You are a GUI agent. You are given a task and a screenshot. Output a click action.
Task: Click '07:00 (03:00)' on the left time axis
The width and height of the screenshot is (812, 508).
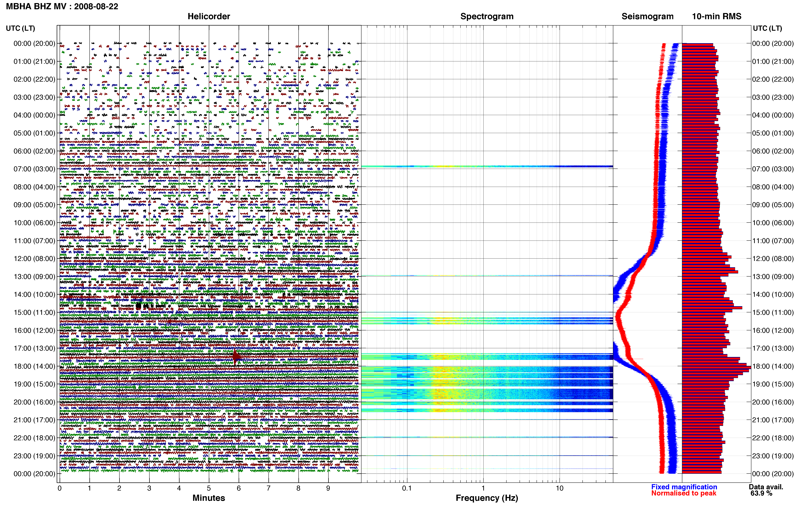(34, 169)
